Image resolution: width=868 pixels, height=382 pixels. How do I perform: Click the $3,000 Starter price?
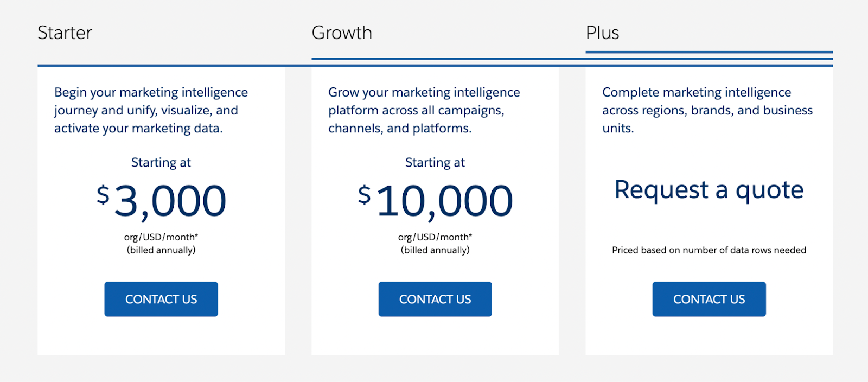coord(170,201)
